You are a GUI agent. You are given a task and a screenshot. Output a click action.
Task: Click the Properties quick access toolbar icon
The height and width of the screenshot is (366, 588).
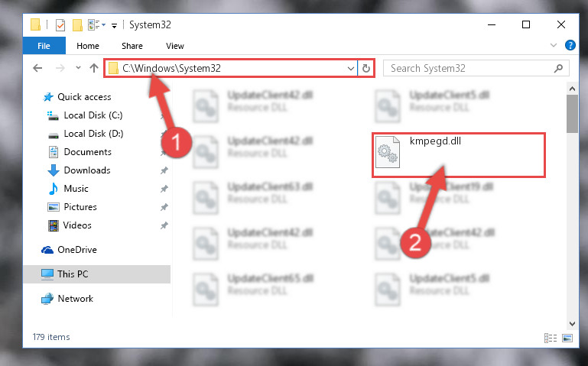click(x=60, y=25)
